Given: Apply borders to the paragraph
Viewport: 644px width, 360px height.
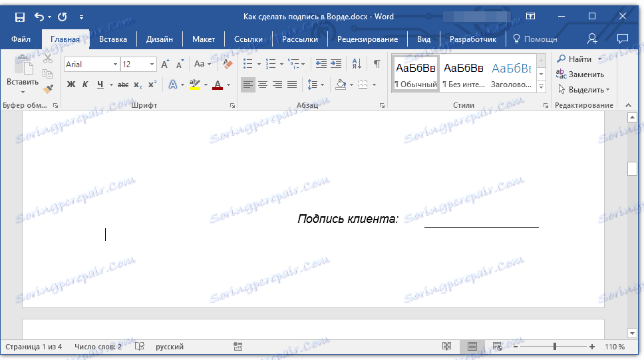Looking at the screenshot, I should [363, 85].
